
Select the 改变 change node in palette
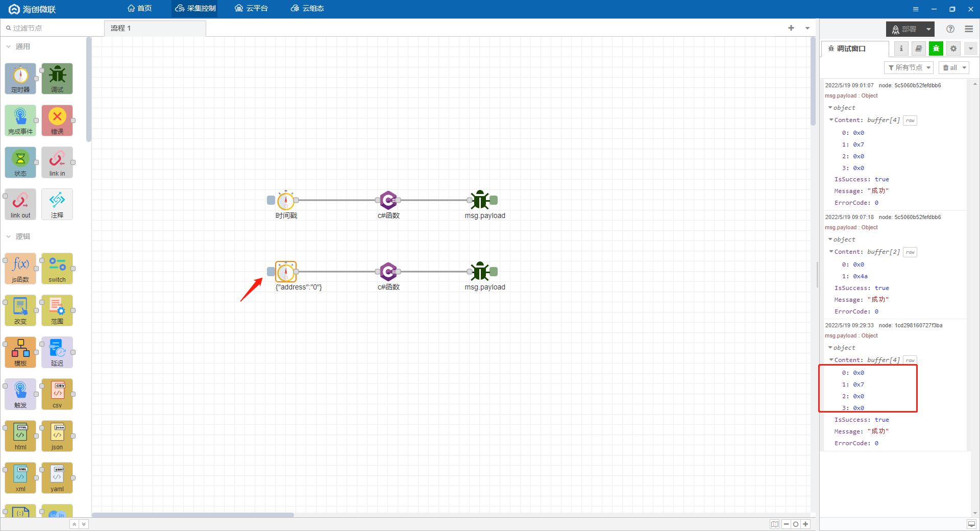pyautogui.click(x=20, y=310)
